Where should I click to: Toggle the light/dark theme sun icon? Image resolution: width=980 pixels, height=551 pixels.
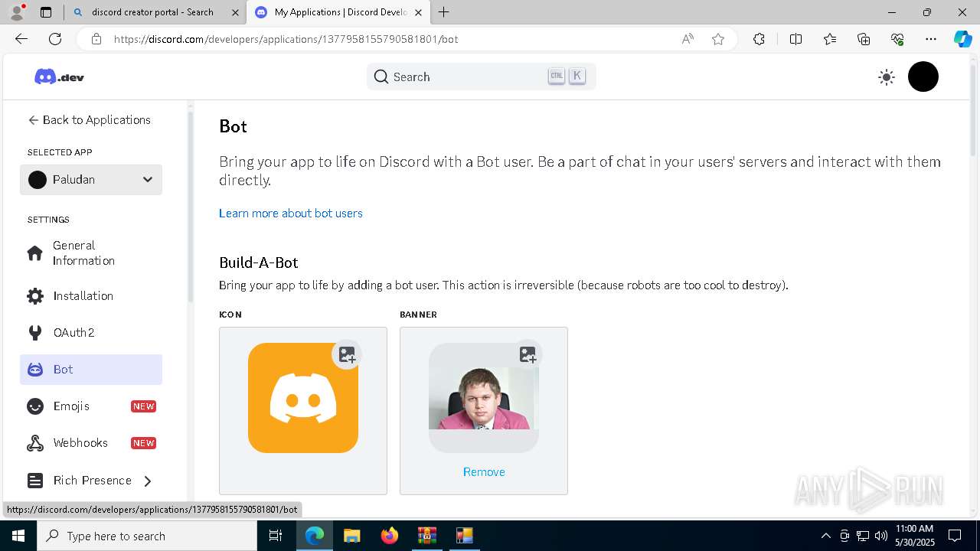(887, 77)
